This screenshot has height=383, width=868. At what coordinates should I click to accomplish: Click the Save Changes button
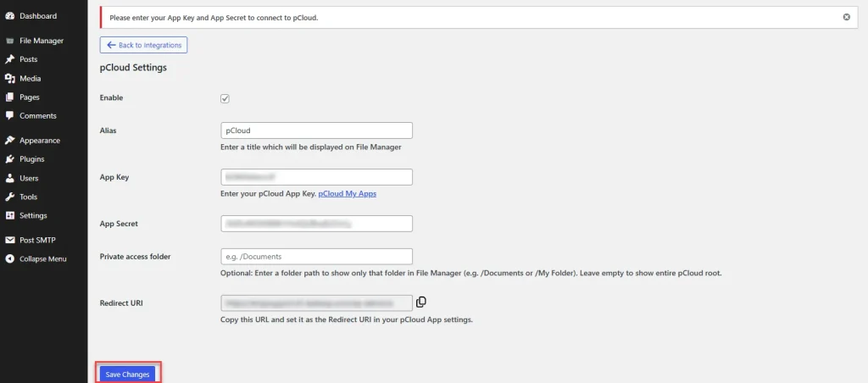coord(127,375)
